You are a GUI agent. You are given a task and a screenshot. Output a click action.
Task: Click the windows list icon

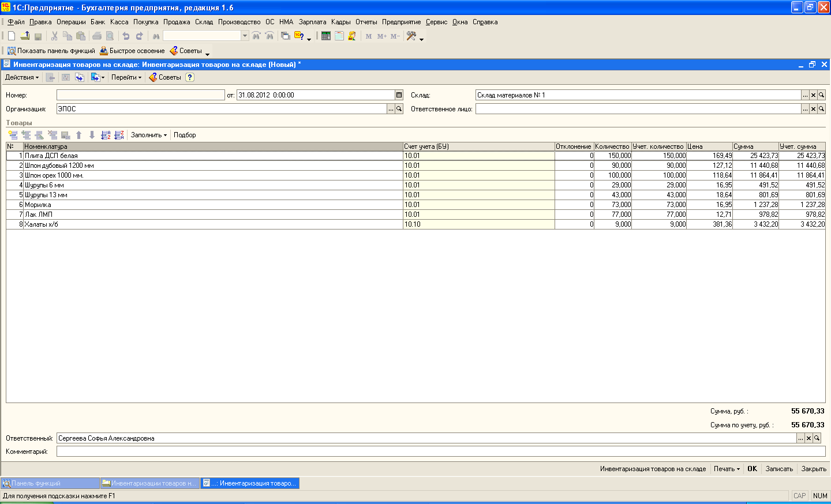tap(285, 36)
